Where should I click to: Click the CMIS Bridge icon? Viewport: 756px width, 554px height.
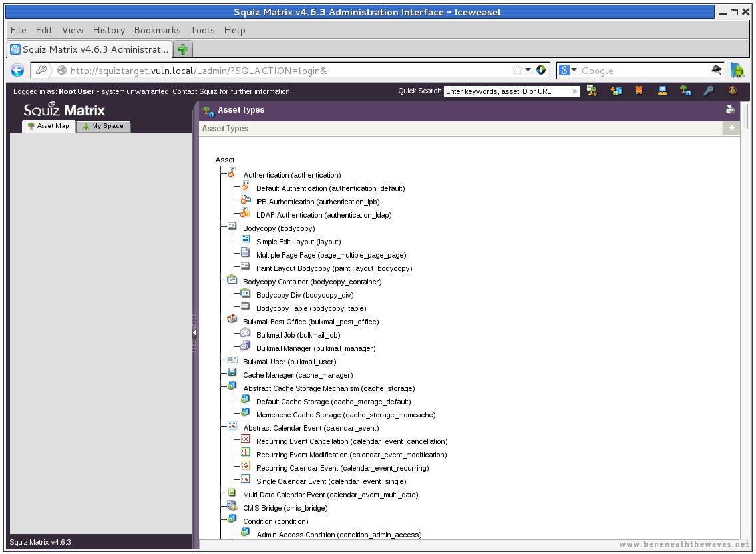[x=232, y=505]
